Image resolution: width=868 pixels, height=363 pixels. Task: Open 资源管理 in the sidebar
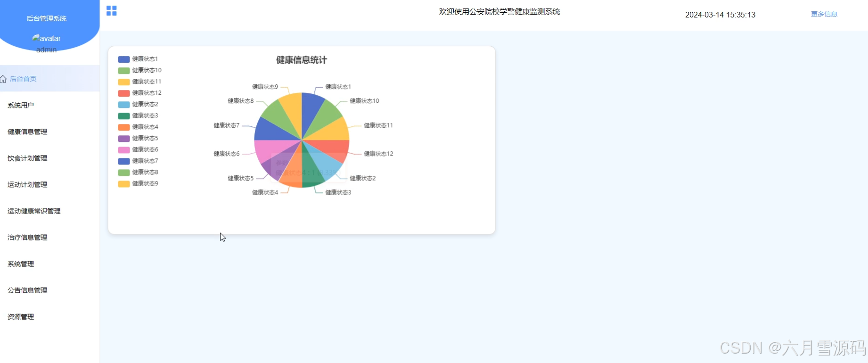click(x=49, y=316)
